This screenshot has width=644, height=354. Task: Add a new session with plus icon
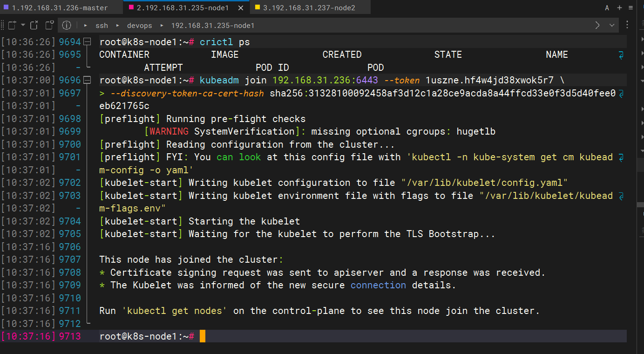(619, 7)
